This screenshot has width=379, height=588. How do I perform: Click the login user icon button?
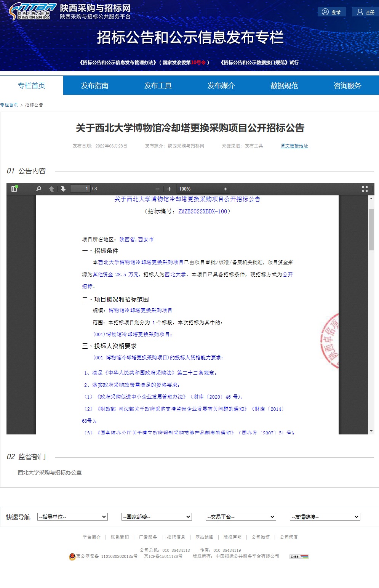[331, 12]
